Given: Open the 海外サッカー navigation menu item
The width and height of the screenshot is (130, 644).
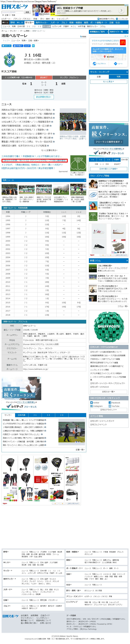Looking at the screenshot, I should pyautogui.click(x=42, y=23).
